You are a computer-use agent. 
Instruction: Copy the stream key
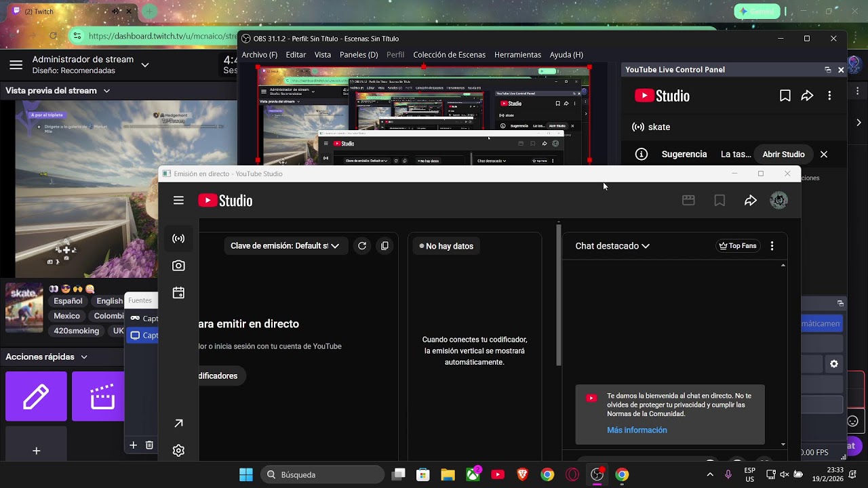(x=384, y=246)
